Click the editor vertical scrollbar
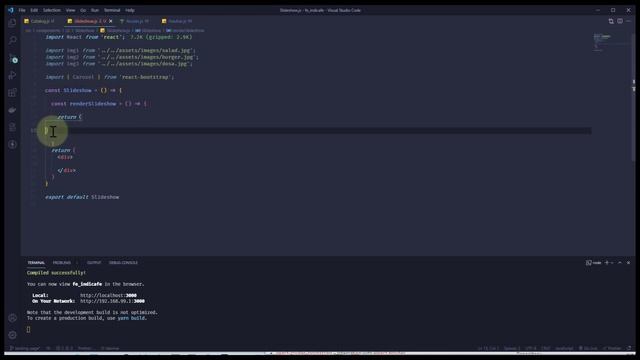 pos(633,98)
